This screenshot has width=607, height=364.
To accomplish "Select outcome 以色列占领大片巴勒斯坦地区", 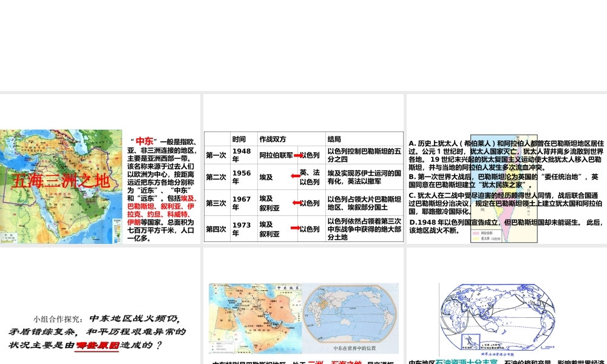I will (x=364, y=203).
